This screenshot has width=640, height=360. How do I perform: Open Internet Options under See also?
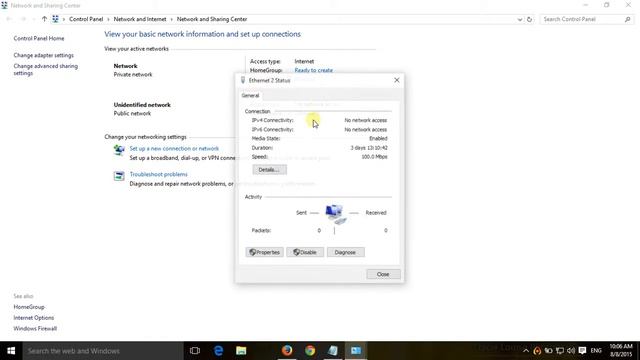click(33, 318)
